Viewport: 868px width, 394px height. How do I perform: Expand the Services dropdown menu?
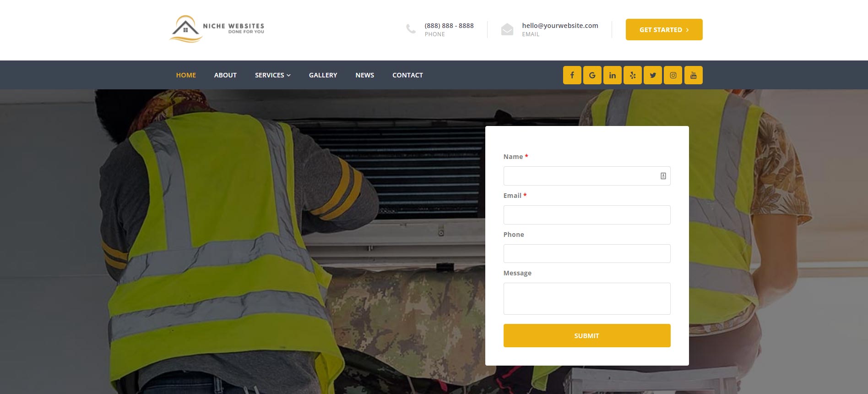point(272,75)
